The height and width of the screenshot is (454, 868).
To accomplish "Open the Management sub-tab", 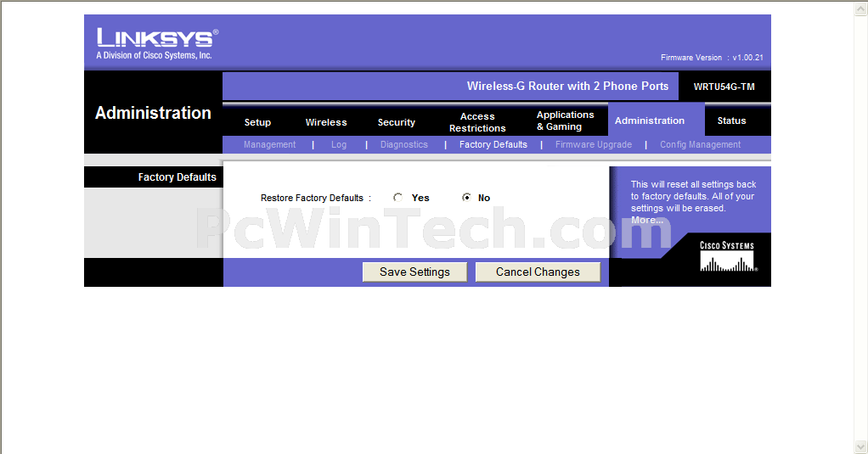I will tap(269, 144).
